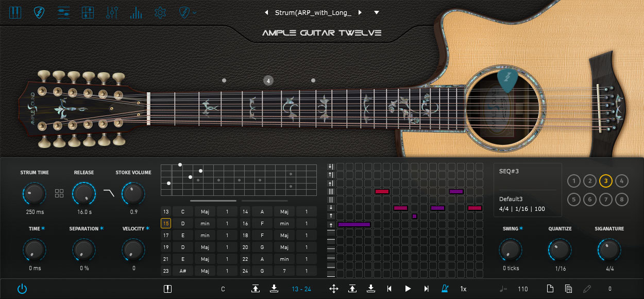
Task: Adjust the Strum Time knob
Action: (35, 194)
